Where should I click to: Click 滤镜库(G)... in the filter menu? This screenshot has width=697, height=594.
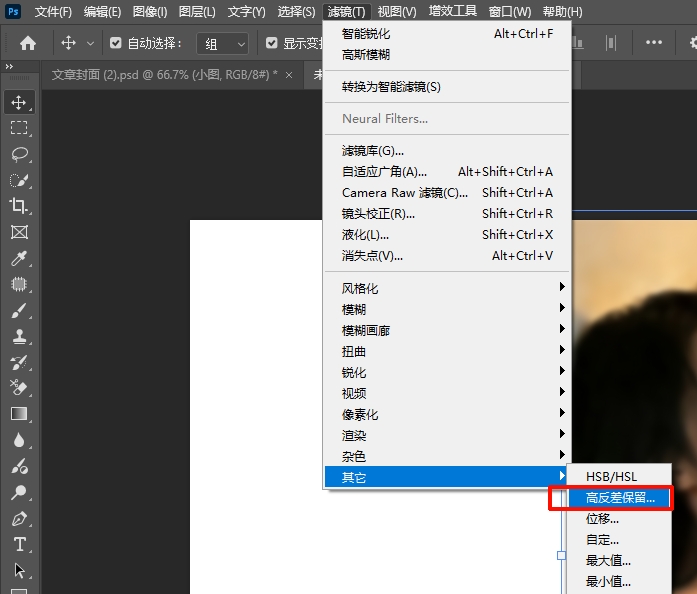click(373, 150)
